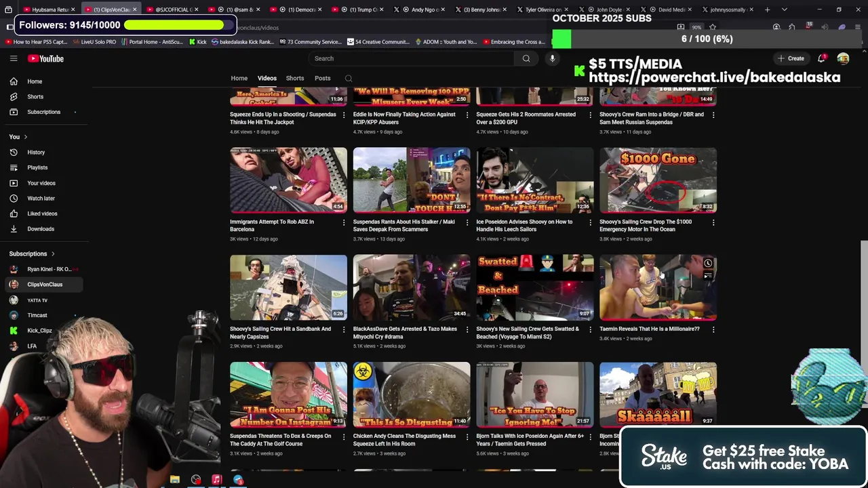Viewport: 868px width, 488px height.
Task: Select channel Videos tab
Action: pos(267,79)
